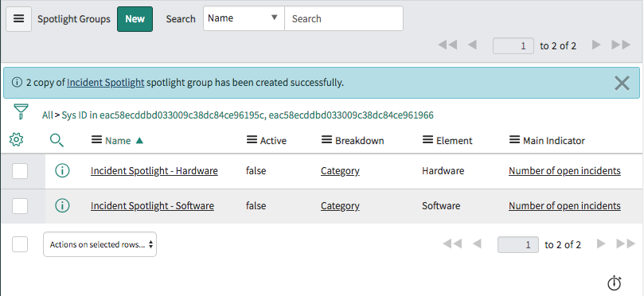The image size is (644, 296).
Task: Go to next page in bottom pagination
Action: (601, 243)
